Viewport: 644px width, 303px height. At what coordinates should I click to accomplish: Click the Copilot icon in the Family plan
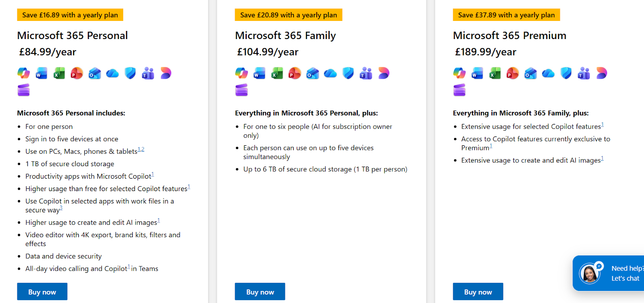click(x=242, y=73)
